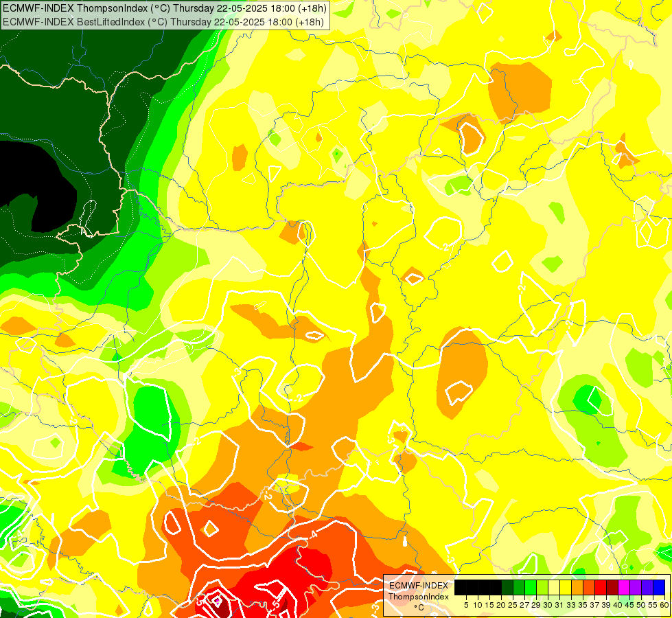
Task: Click the legend tick label 25
Action: pyautogui.click(x=513, y=606)
